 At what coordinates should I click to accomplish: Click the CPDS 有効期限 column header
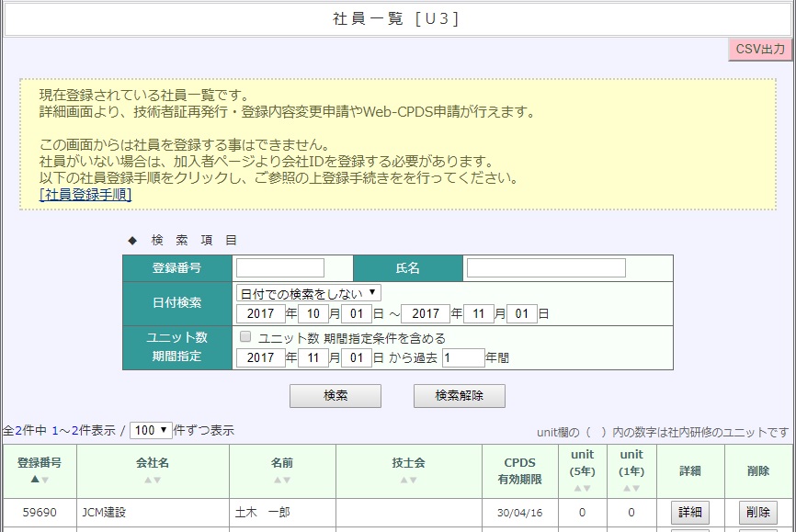tap(520, 471)
